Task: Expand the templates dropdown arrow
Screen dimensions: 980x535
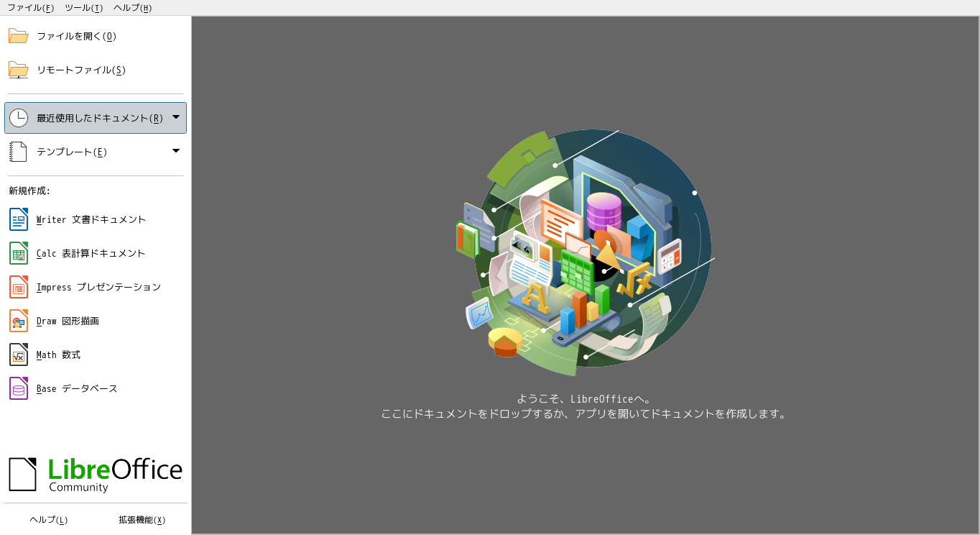Action: [176, 151]
